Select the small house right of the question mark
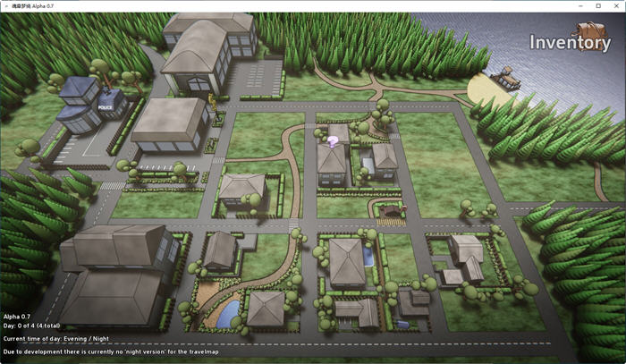The width and height of the screenshot is (626, 364). pos(385,157)
